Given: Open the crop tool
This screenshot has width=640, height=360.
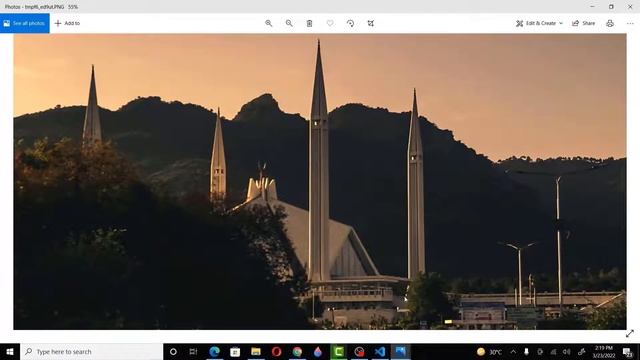Looking at the screenshot, I should tap(371, 23).
